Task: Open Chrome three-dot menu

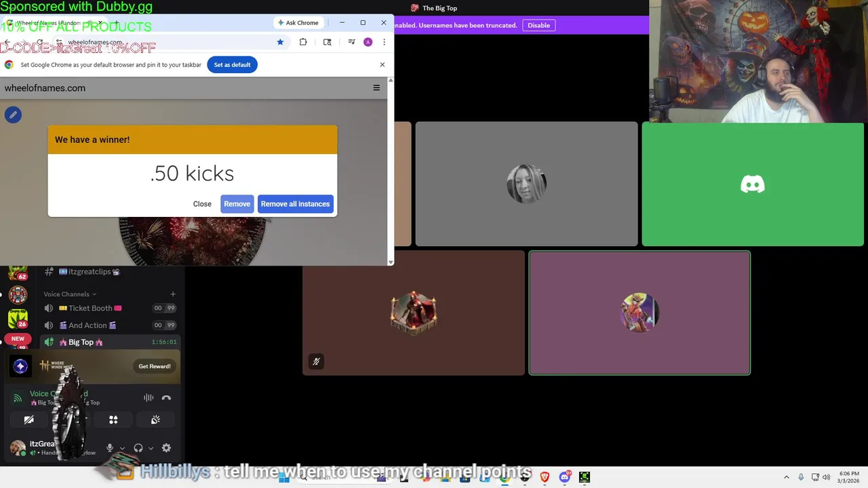Action: point(384,42)
